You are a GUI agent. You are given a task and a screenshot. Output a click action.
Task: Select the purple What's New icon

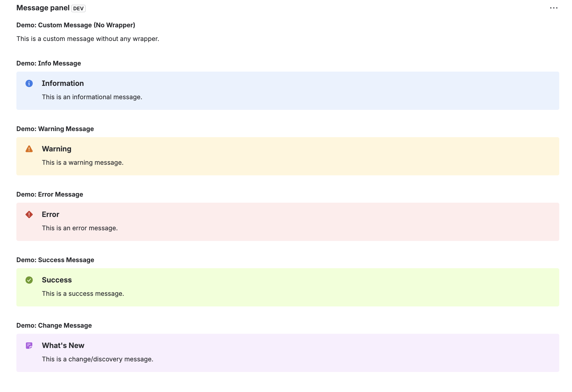pyautogui.click(x=29, y=346)
